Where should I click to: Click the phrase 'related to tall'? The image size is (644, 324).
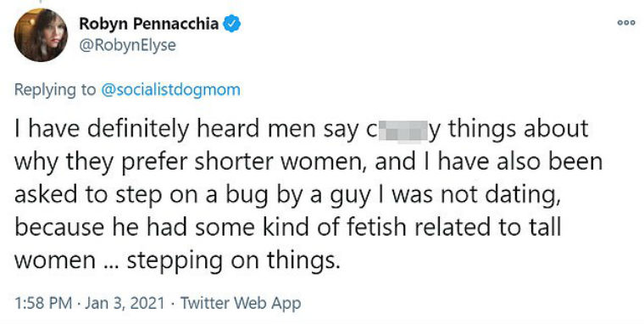point(488,227)
